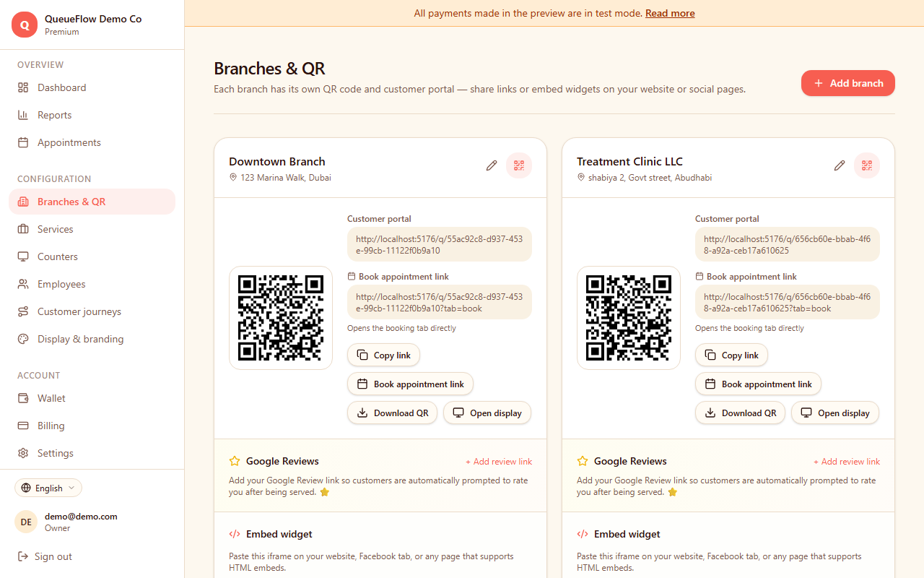Screen dimensions: 924x578
Task: Sign out of the account
Action: [45, 556]
